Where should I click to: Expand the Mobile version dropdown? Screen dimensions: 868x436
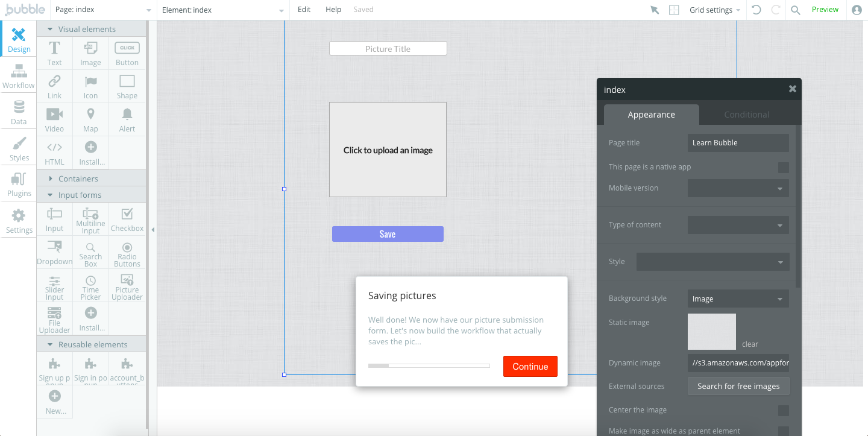tap(738, 188)
